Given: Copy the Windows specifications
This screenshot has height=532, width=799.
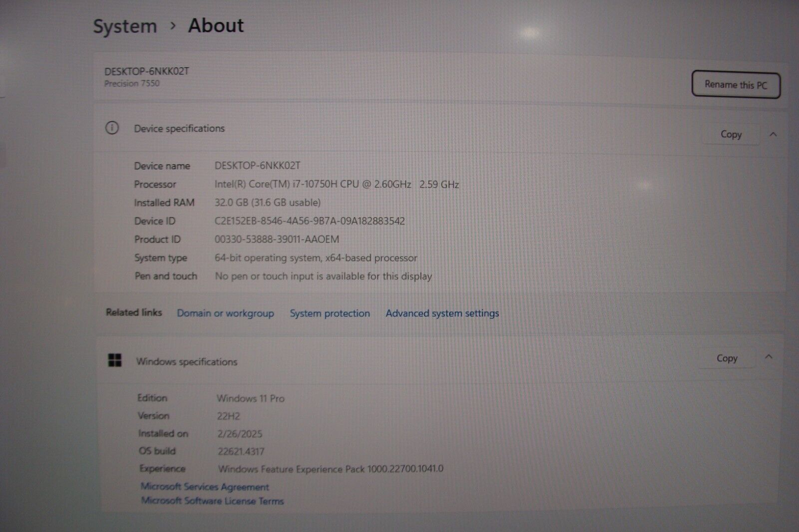Looking at the screenshot, I should [727, 358].
